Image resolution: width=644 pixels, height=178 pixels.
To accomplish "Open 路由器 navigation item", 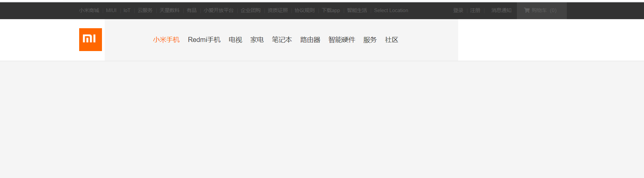I will click(x=310, y=40).
